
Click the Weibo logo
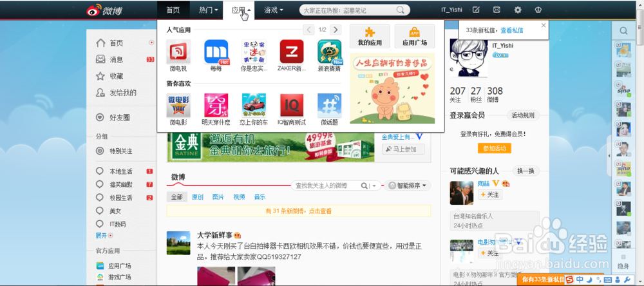[x=104, y=10]
